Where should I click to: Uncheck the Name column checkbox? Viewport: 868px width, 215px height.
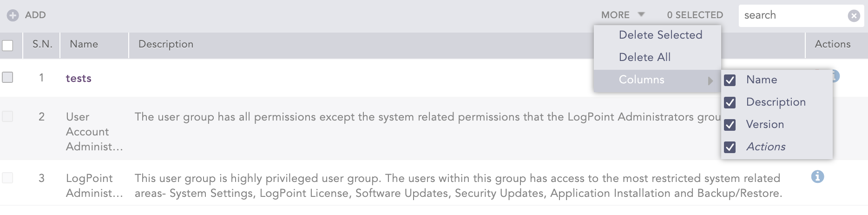click(730, 80)
